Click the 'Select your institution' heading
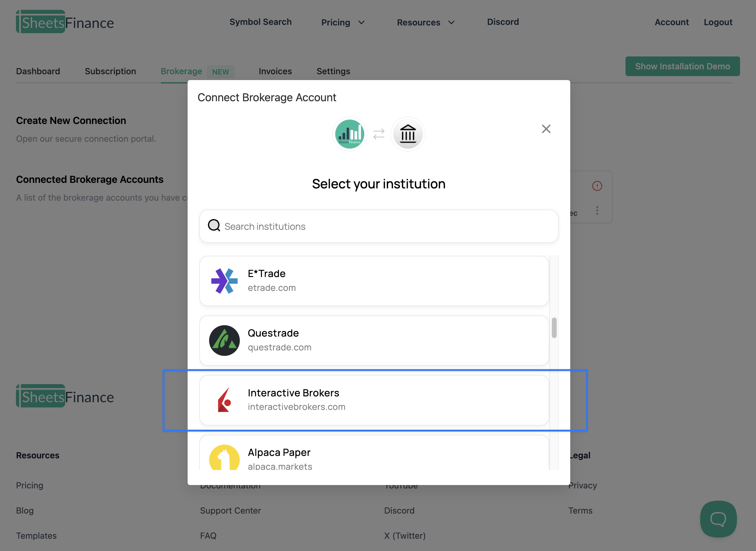Screen dimensions: 756x551 pos(379,184)
